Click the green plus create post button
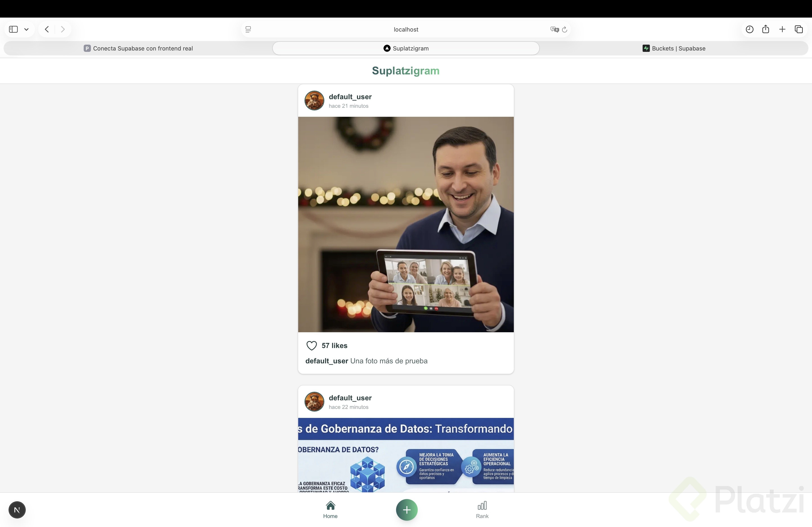 406,510
